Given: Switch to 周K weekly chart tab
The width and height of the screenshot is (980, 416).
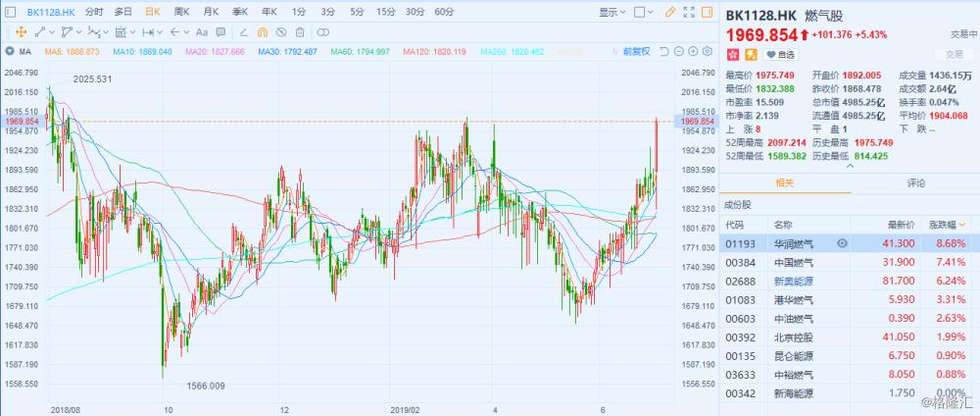Looking at the screenshot, I should click(180, 12).
